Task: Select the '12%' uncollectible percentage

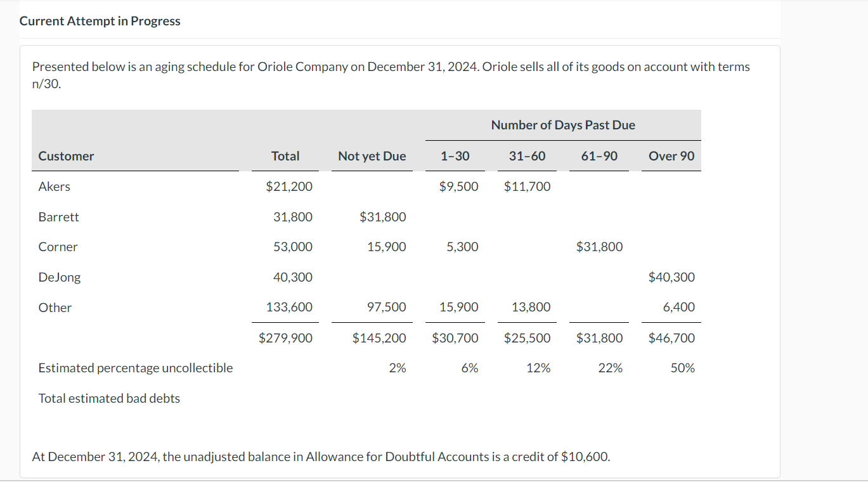Action: point(539,368)
